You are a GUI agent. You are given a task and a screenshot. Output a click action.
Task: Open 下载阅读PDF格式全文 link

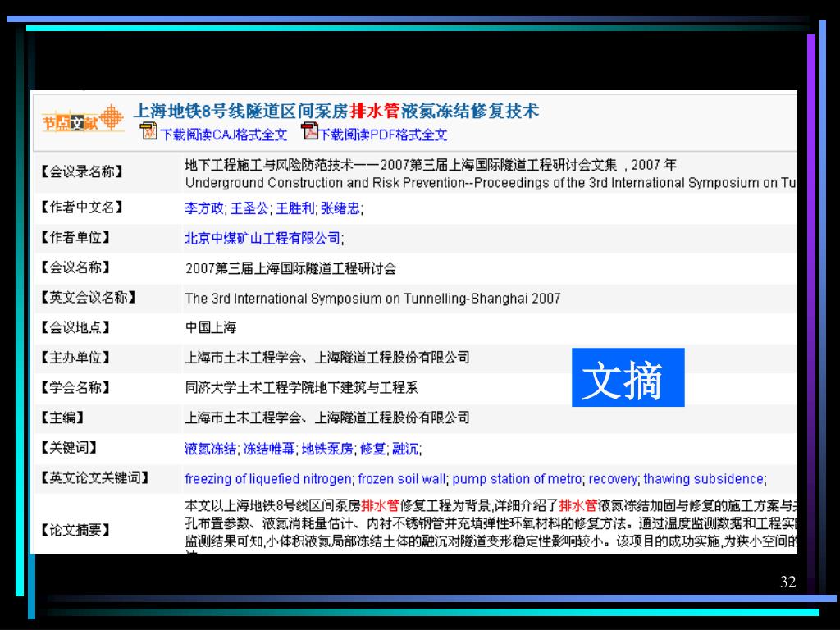(x=384, y=135)
